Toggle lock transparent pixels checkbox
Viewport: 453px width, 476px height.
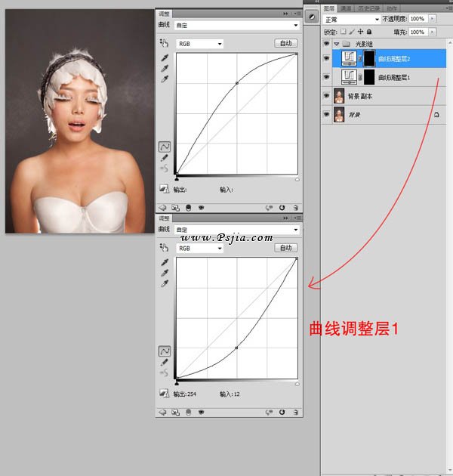[x=343, y=32]
